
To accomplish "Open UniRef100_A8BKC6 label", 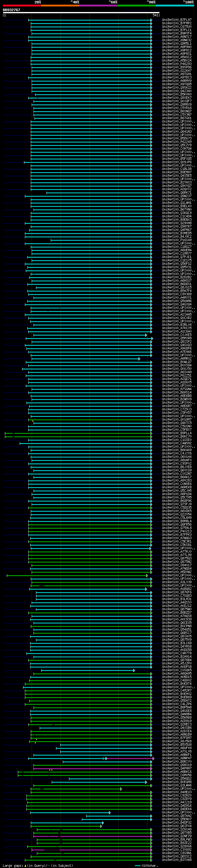I will click(176, 771).
